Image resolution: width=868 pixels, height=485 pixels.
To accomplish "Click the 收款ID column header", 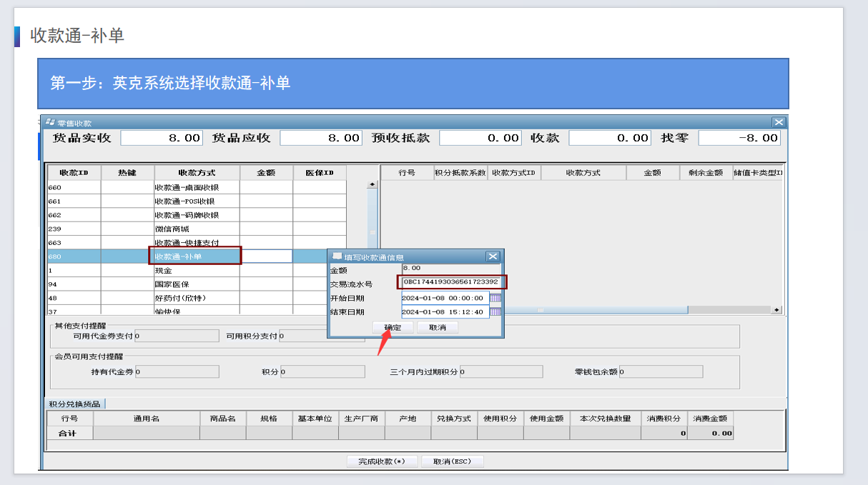I will coord(74,173).
